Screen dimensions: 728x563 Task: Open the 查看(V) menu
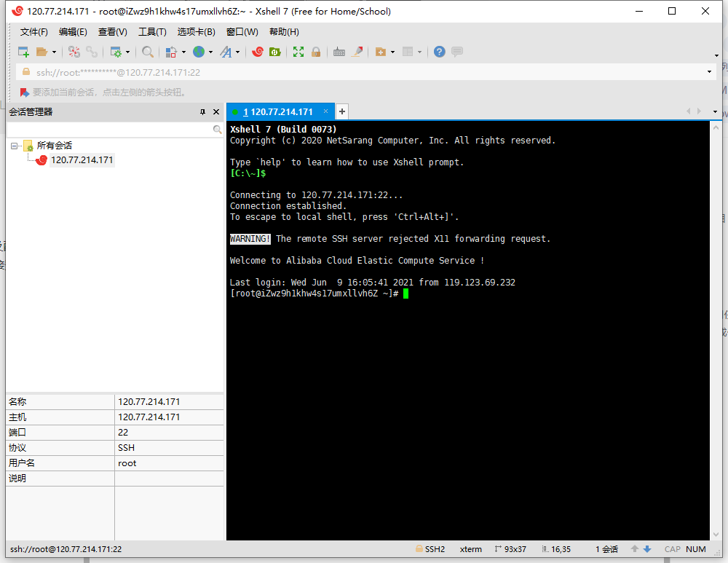coord(112,31)
